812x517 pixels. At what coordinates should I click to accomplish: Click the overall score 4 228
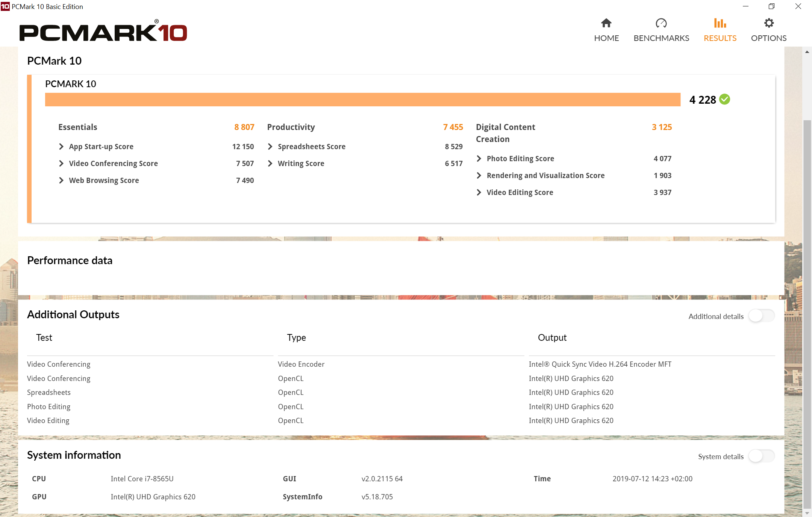coord(703,100)
